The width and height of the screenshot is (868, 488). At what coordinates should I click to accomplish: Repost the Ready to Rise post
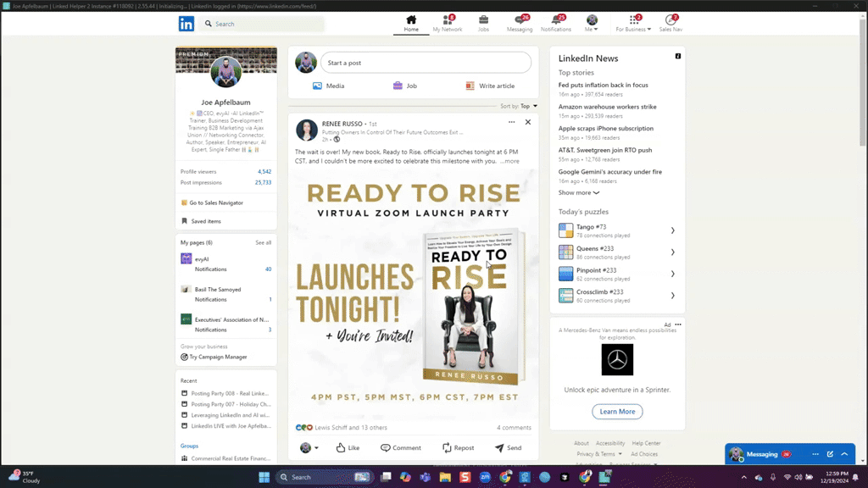(458, 447)
